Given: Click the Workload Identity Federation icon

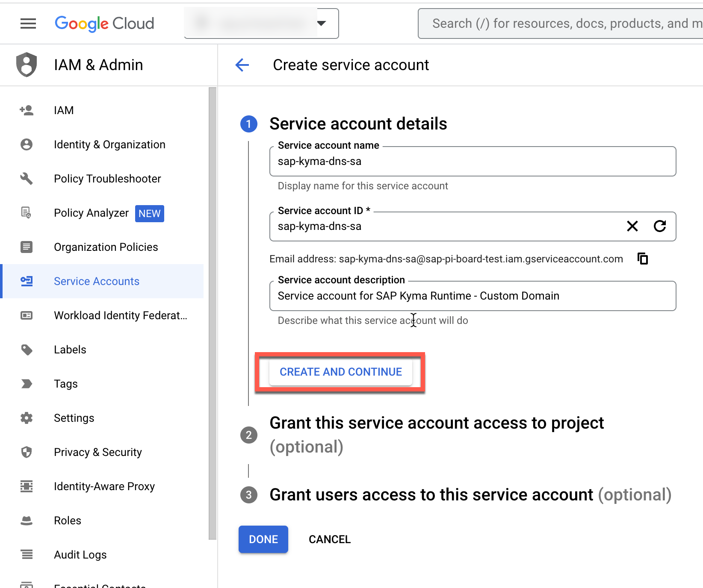Looking at the screenshot, I should pyautogui.click(x=27, y=315).
